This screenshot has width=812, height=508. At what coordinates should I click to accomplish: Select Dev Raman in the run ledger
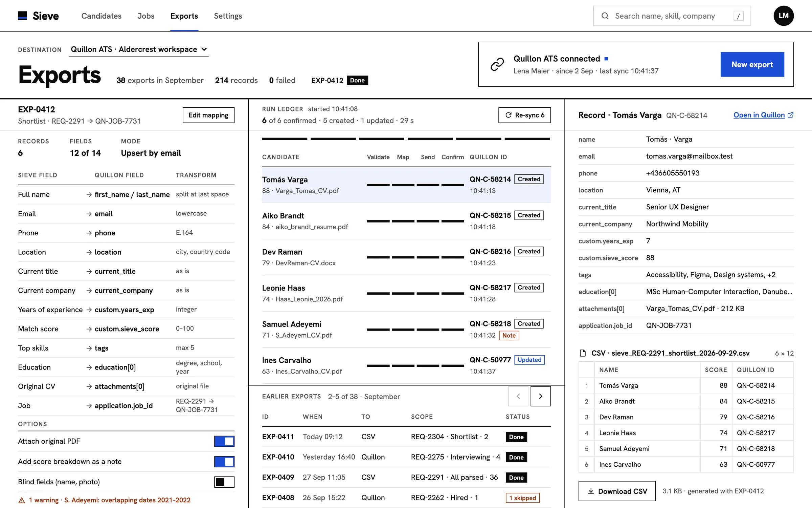click(x=406, y=257)
